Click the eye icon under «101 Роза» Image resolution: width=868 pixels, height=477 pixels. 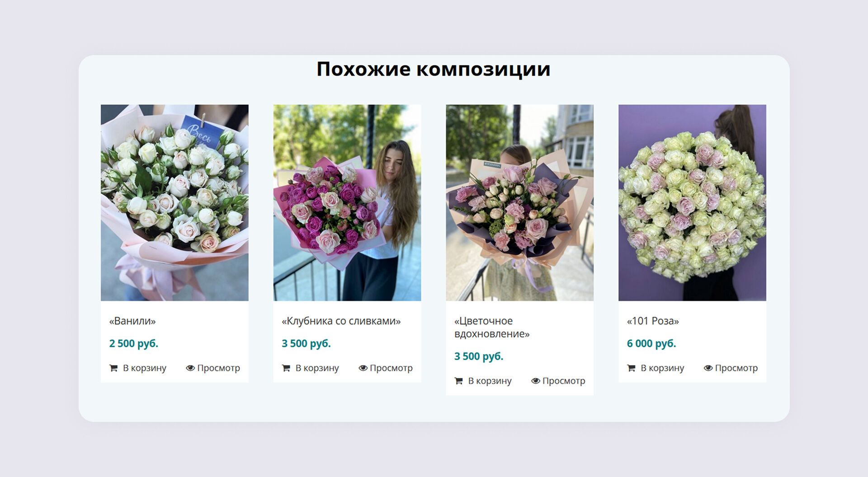pos(708,368)
